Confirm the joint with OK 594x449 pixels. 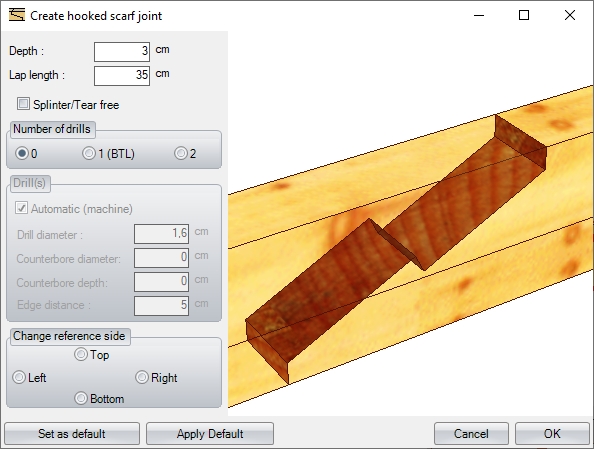552,434
